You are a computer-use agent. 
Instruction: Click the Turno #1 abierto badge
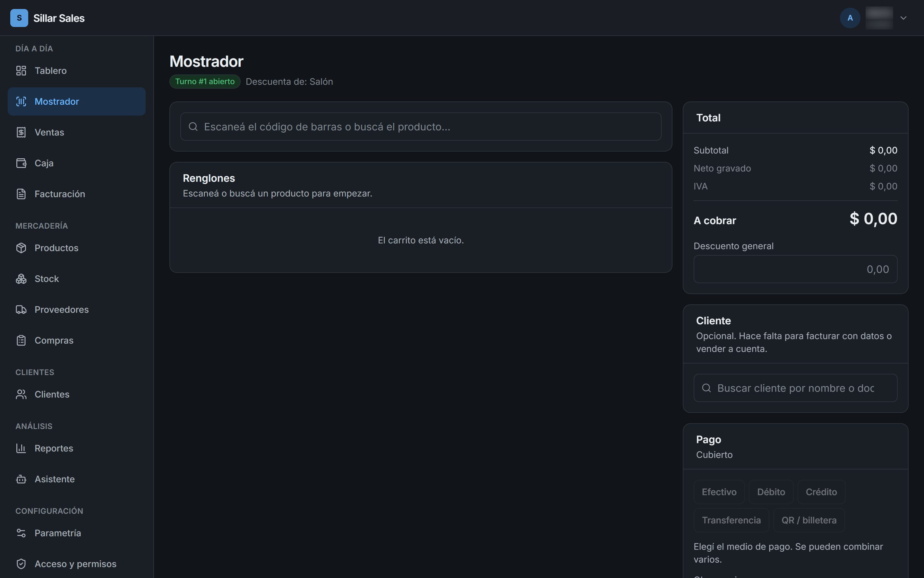pos(205,82)
